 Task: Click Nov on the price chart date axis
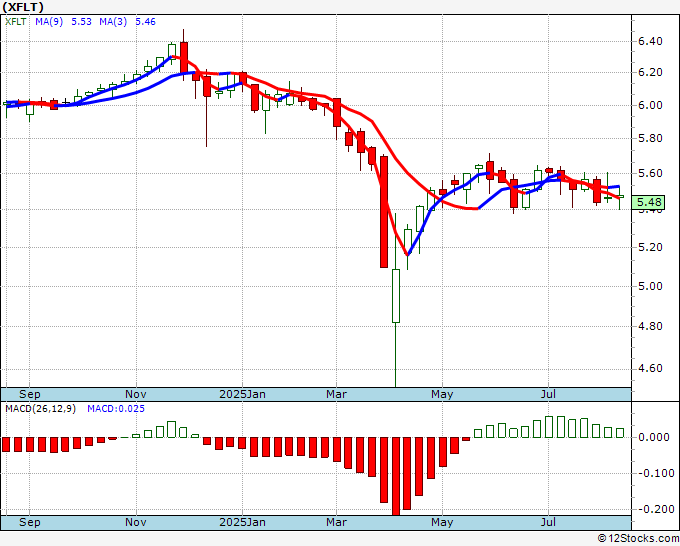136,394
